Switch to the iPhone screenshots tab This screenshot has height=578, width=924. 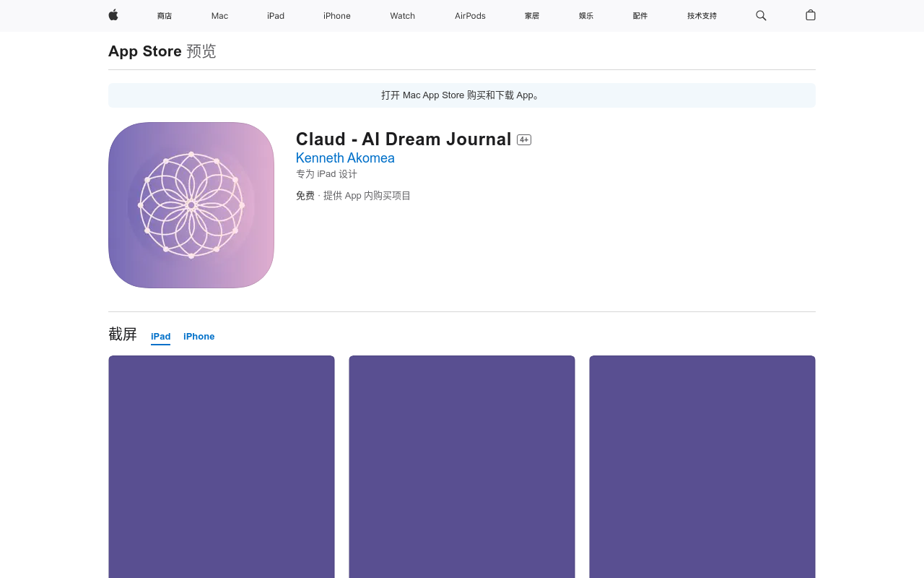coord(199,337)
